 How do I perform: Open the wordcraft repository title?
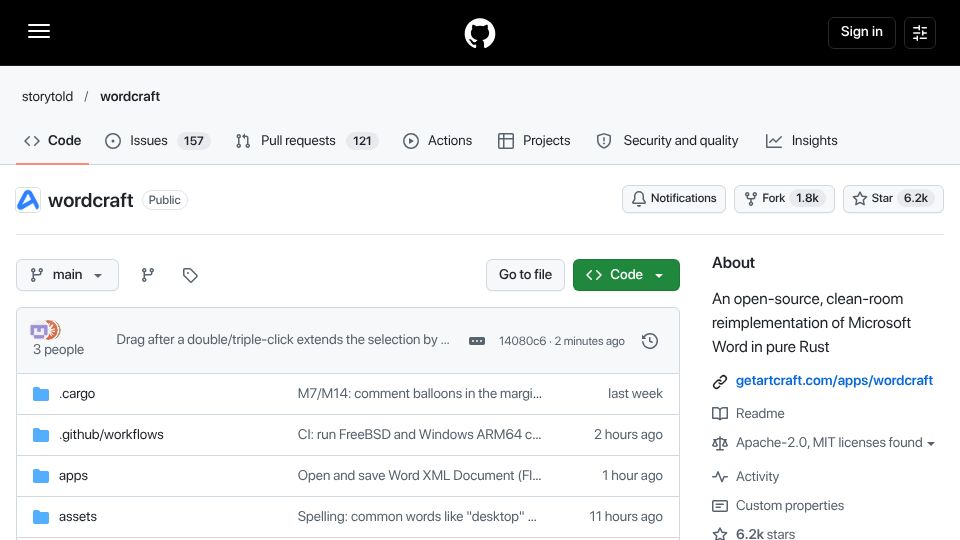(91, 200)
